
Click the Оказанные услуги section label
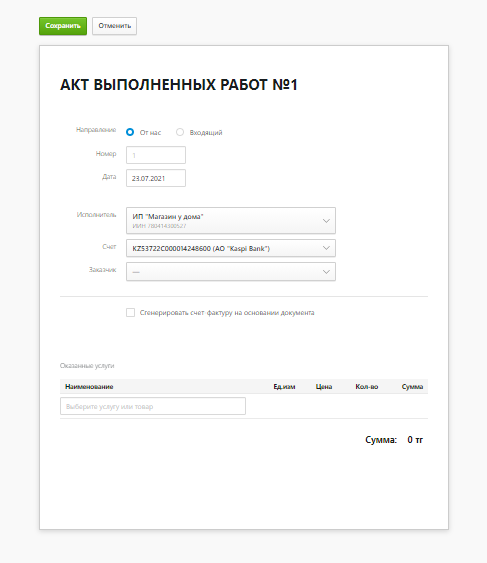(87, 366)
